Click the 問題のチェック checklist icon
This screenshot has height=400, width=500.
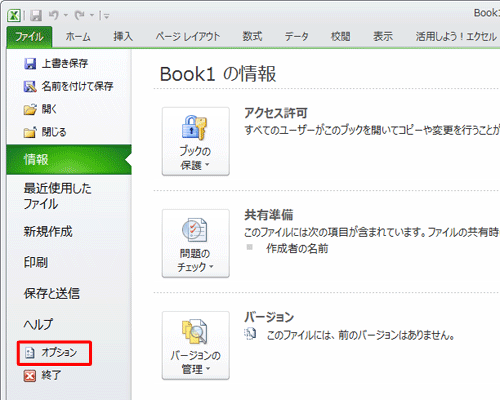194,230
